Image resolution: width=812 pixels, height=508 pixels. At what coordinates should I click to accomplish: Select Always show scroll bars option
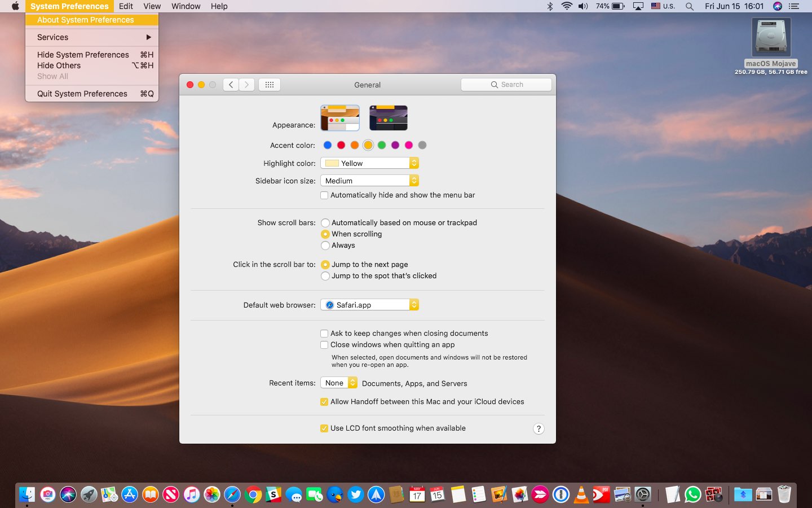coord(325,246)
